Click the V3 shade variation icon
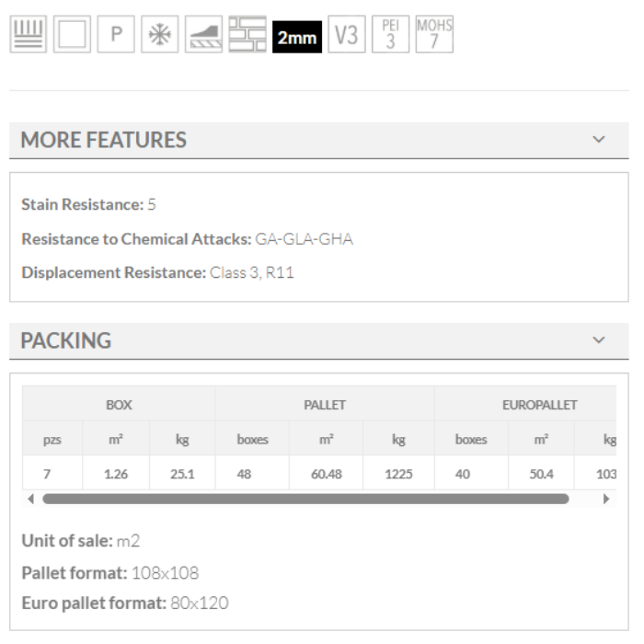 [346, 36]
